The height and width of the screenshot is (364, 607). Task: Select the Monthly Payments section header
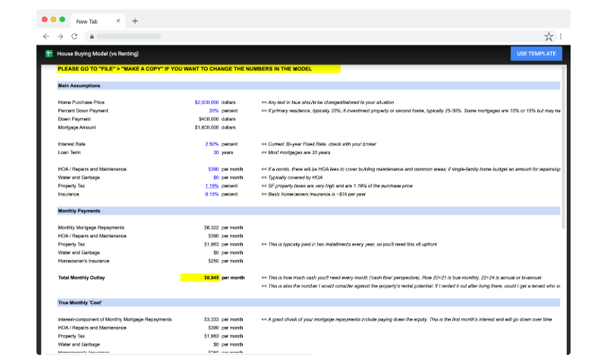click(x=308, y=211)
